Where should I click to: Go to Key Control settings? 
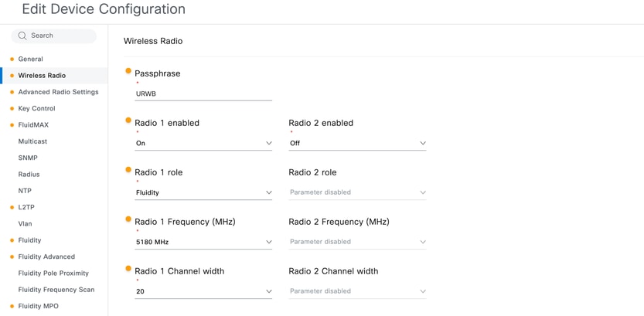[36, 108]
